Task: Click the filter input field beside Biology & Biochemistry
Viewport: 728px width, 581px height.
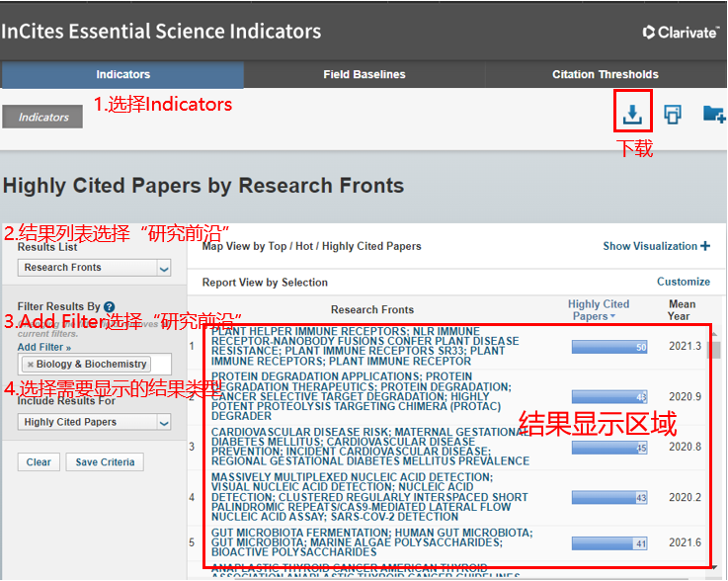Action: pos(160,364)
